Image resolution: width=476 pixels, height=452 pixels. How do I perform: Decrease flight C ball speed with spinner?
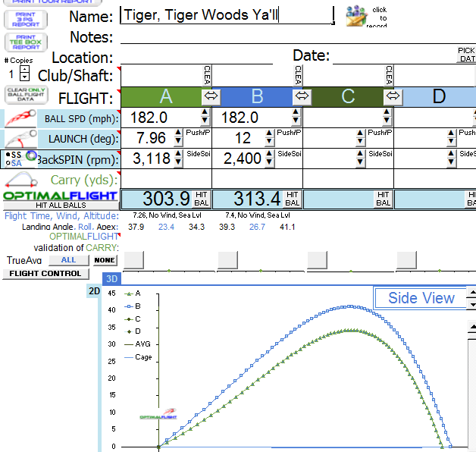point(387,121)
